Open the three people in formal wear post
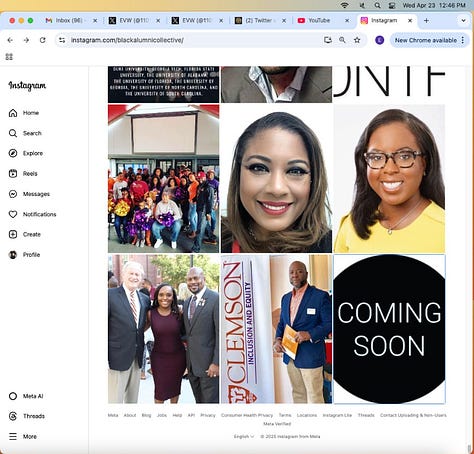The image size is (474, 454). point(163,329)
